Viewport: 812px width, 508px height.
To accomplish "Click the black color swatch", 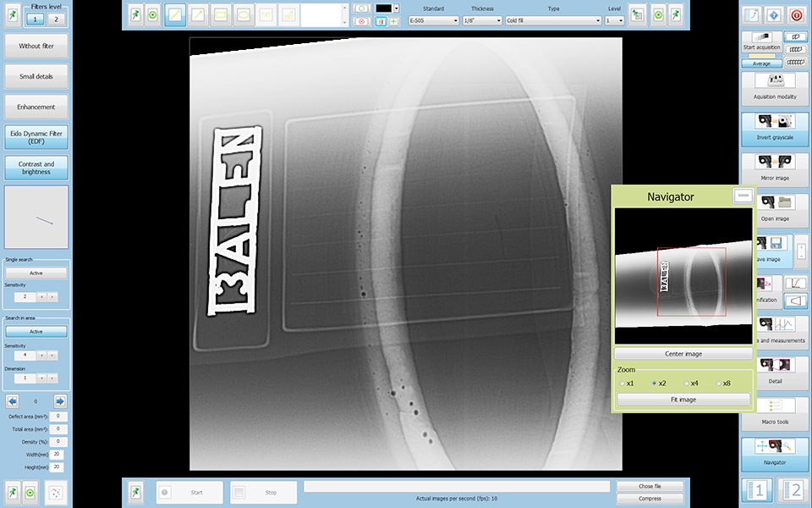I will tap(384, 8).
